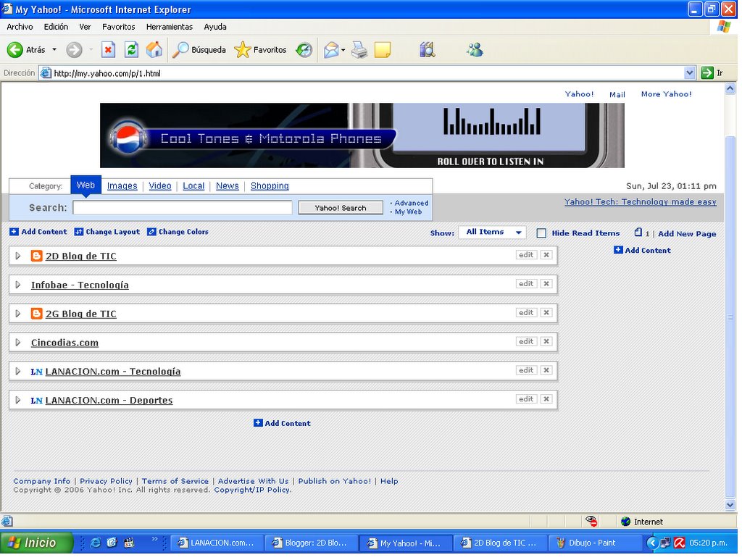Switch to the Shopping search category

click(x=270, y=186)
